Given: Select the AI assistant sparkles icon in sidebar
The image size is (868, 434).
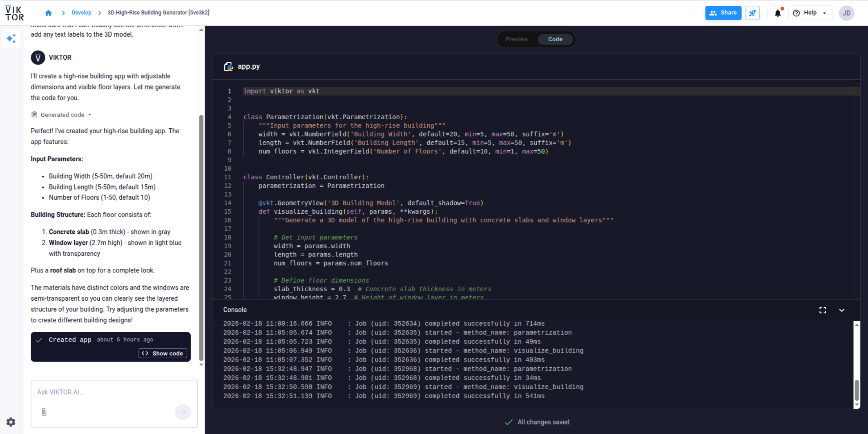Looking at the screenshot, I should pos(11,38).
